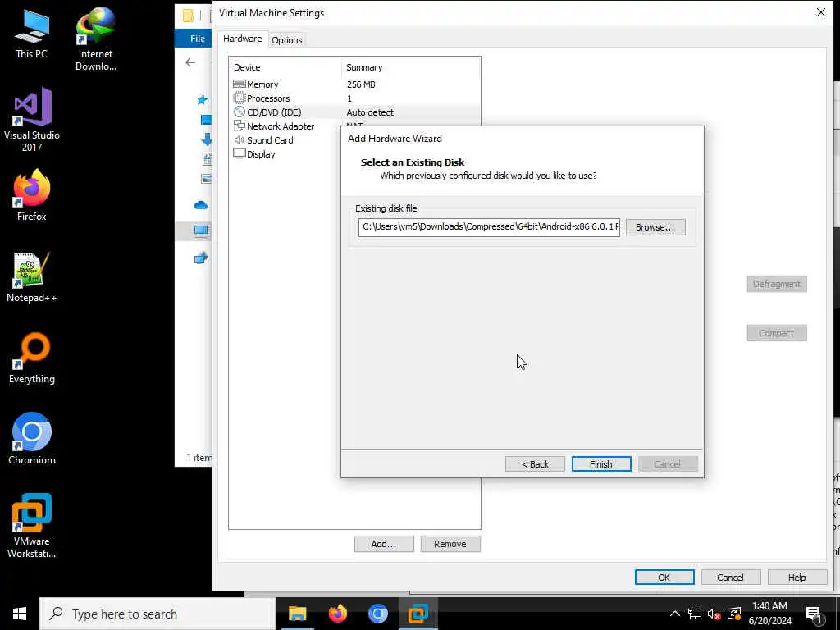This screenshot has height=630, width=840.
Task: Click Finish in Add Hardware Wizard
Action: point(601,464)
